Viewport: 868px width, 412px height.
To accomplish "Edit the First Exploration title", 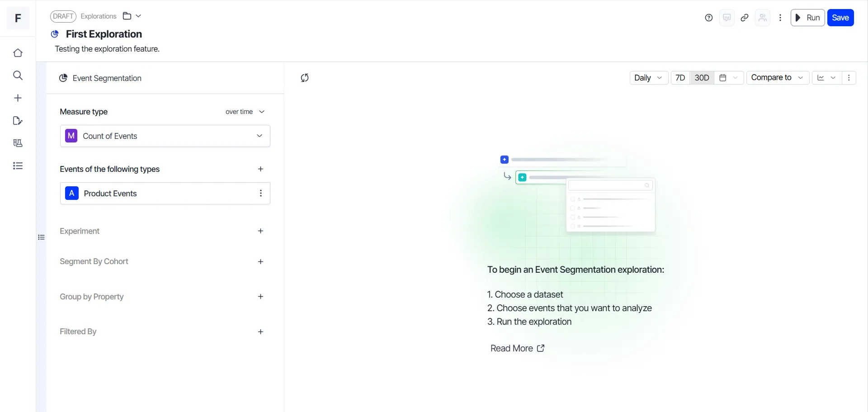I will pos(104,34).
